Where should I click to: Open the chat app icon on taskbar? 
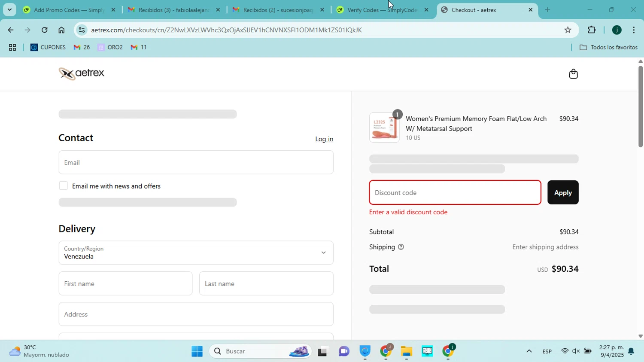point(344,351)
